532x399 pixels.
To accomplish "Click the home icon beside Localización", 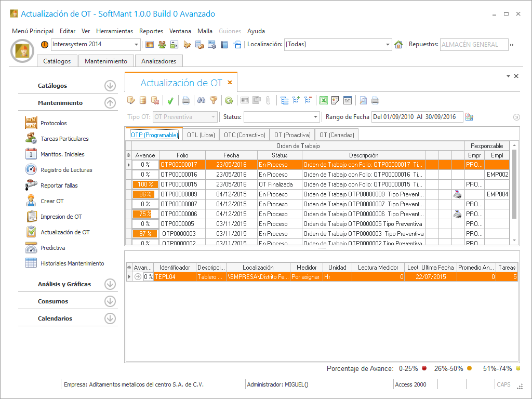I will [398, 45].
